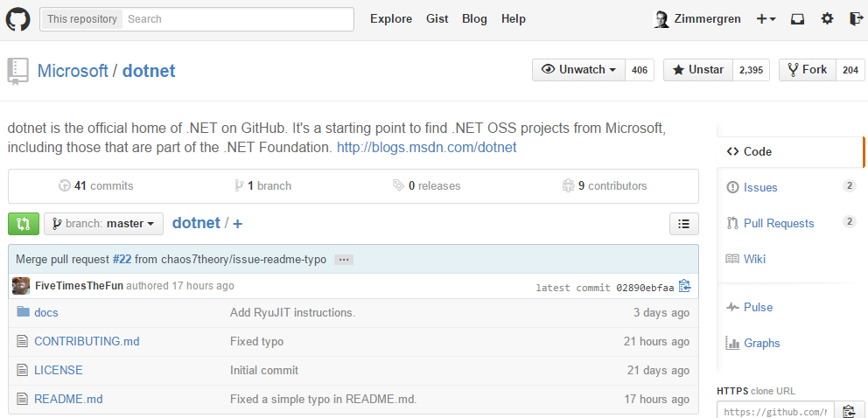
Task: Open the LICENSE file
Action: tap(58, 370)
